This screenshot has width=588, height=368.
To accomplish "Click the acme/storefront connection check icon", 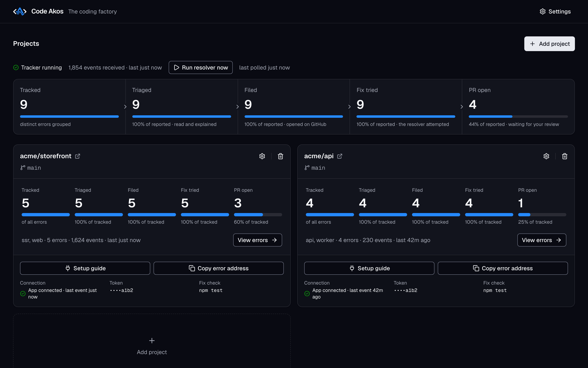I will tap(23, 294).
